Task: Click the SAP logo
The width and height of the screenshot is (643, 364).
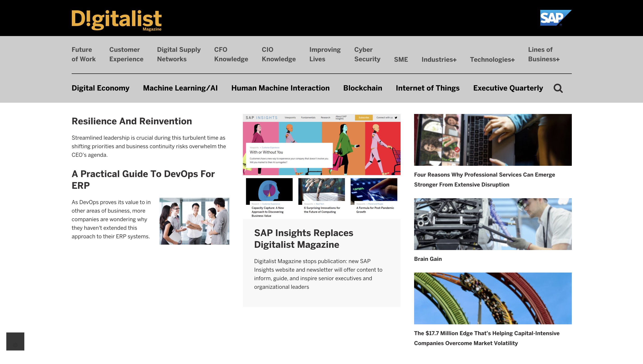Action: click(556, 18)
